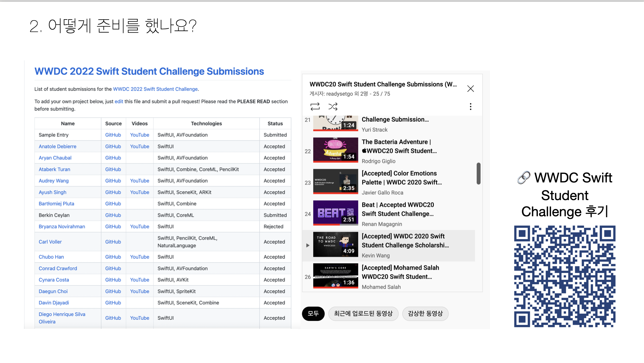
Task: Open the playlist three-dot menu
Action: point(470,106)
